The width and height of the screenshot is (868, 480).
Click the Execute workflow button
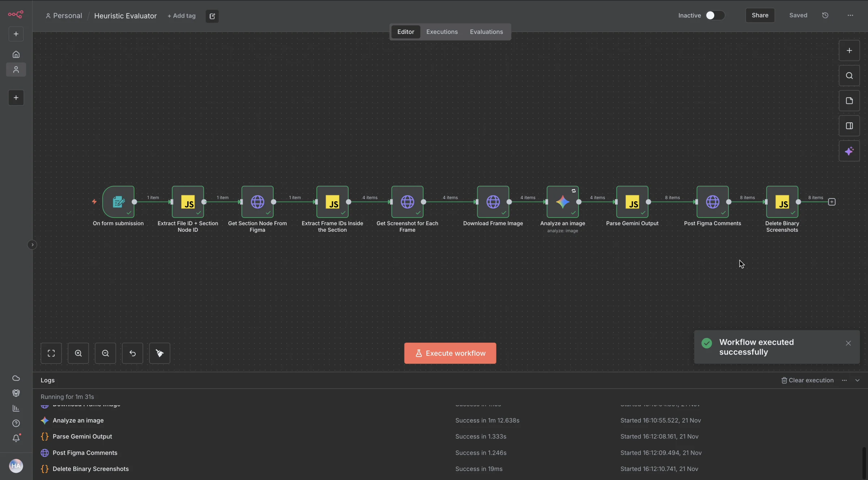tap(450, 353)
